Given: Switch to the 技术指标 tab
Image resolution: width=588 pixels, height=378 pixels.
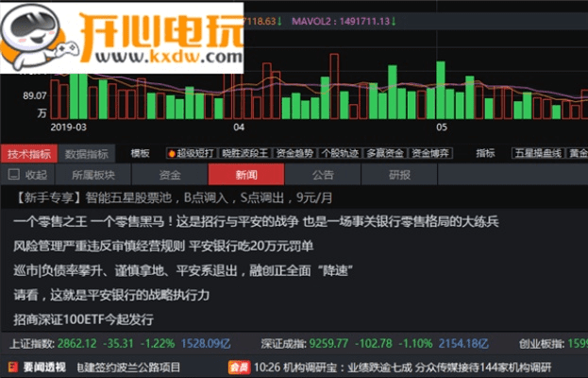Looking at the screenshot, I should tap(28, 154).
